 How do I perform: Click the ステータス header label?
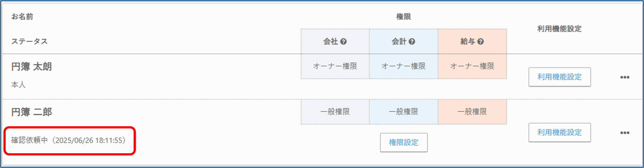pyautogui.click(x=29, y=41)
